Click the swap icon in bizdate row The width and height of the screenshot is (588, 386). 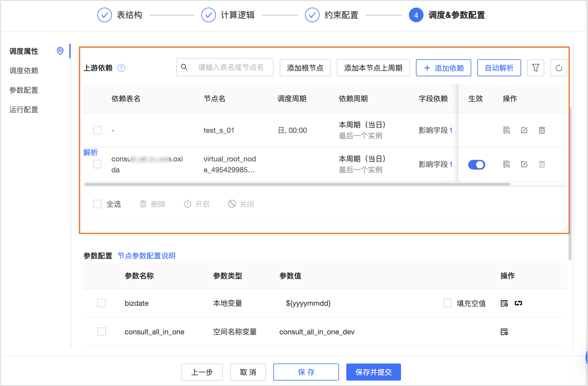[518, 303]
